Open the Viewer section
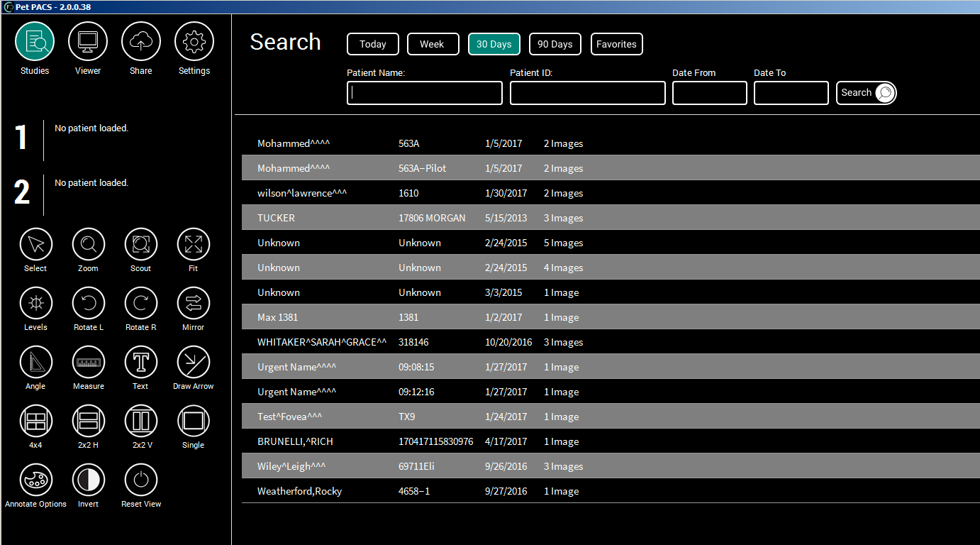Viewport: 980px width, 545px height. click(88, 42)
